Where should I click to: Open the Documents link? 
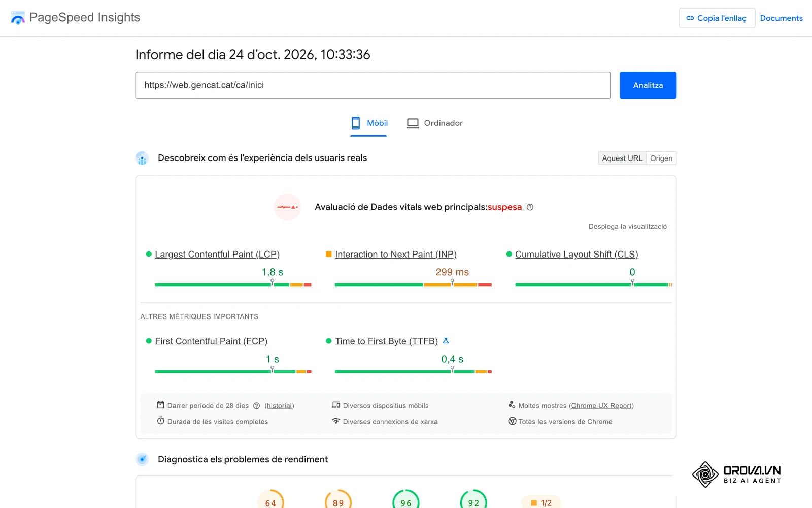782,18
